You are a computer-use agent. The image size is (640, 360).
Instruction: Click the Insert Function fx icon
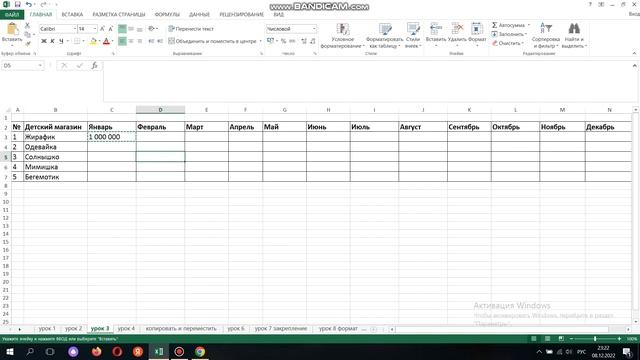[x=94, y=65]
